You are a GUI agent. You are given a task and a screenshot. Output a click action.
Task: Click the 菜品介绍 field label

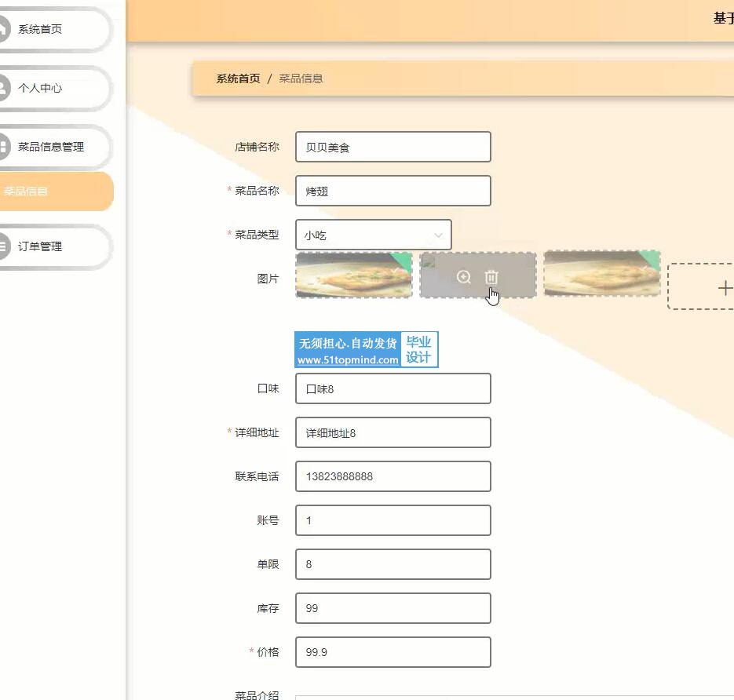pyautogui.click(x=257, y=695)
